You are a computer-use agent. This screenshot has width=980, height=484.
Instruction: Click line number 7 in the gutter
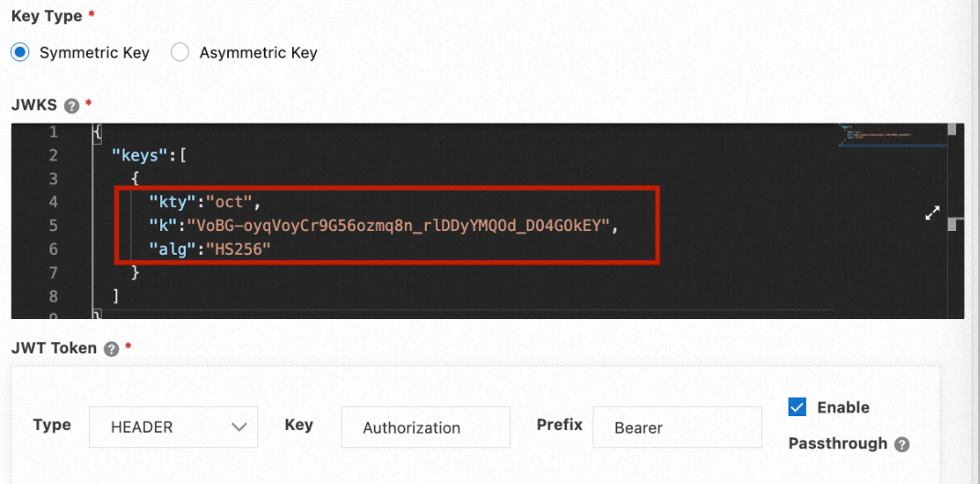coord(52,273)
